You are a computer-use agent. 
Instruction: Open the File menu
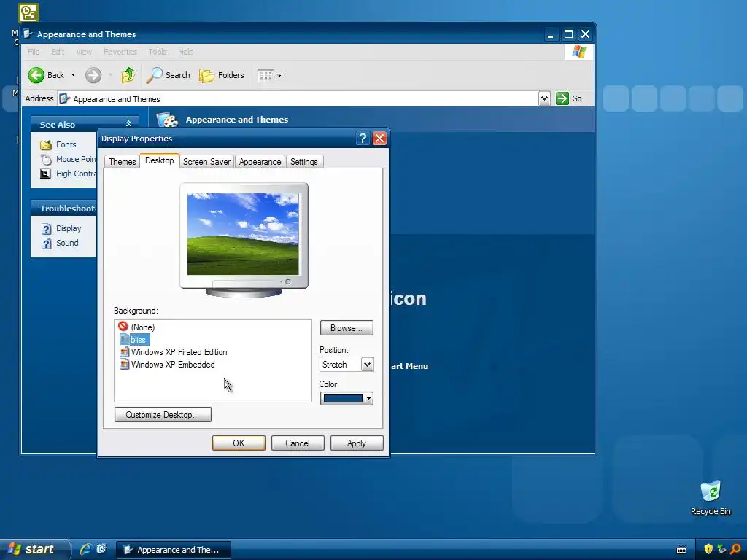click(34, 52)
